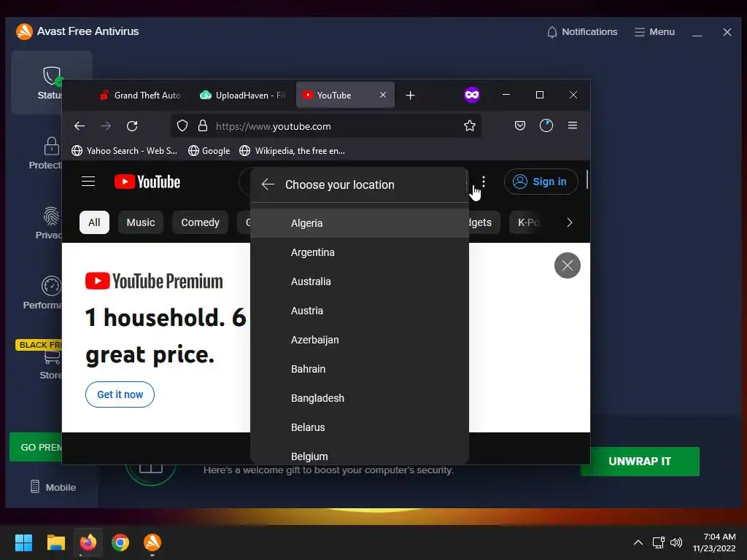This screenshot has width=747, height=560.
Task: Open Windows Start menu
Action: 23,542
